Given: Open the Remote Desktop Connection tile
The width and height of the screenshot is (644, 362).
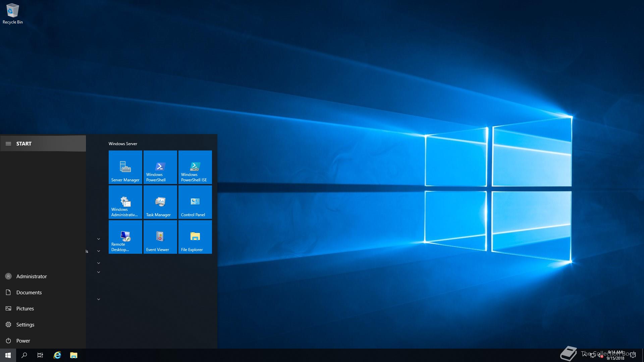Looking at the screenshot, I should 125,237.
